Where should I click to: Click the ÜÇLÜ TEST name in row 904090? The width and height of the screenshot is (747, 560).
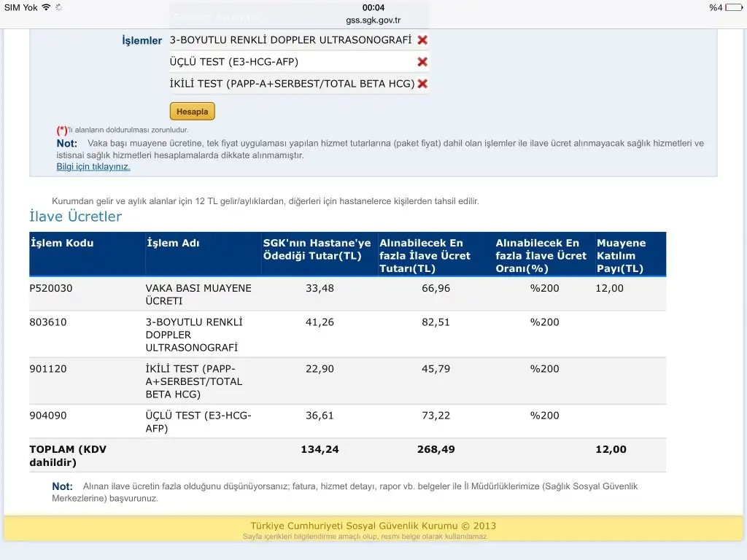198,422
